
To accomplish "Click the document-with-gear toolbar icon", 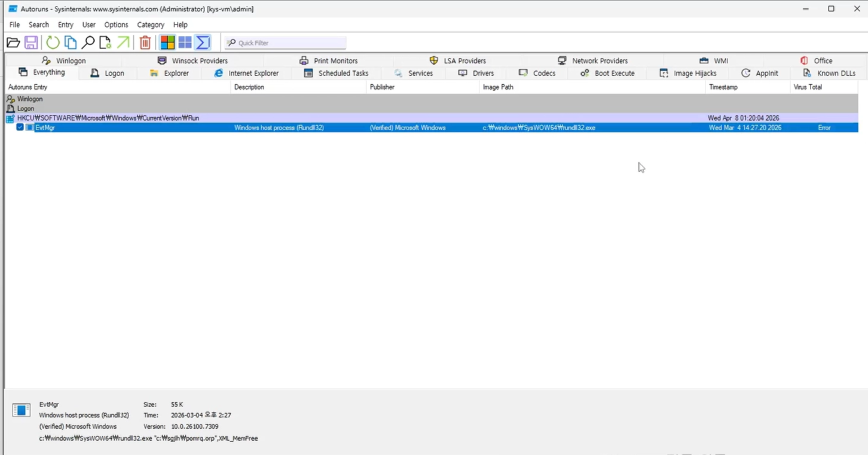I will coord(105,42).
